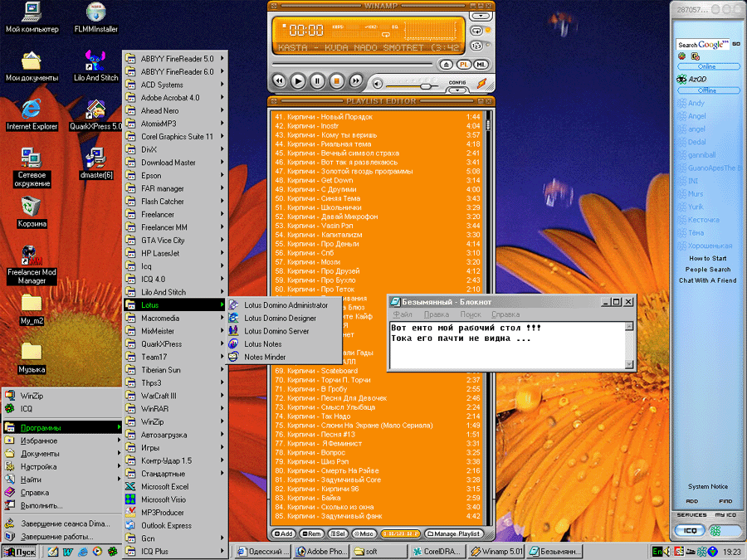Toggle the Winamp ML media library button
This screenshot has width=747, height=560.
click(481, 64)
